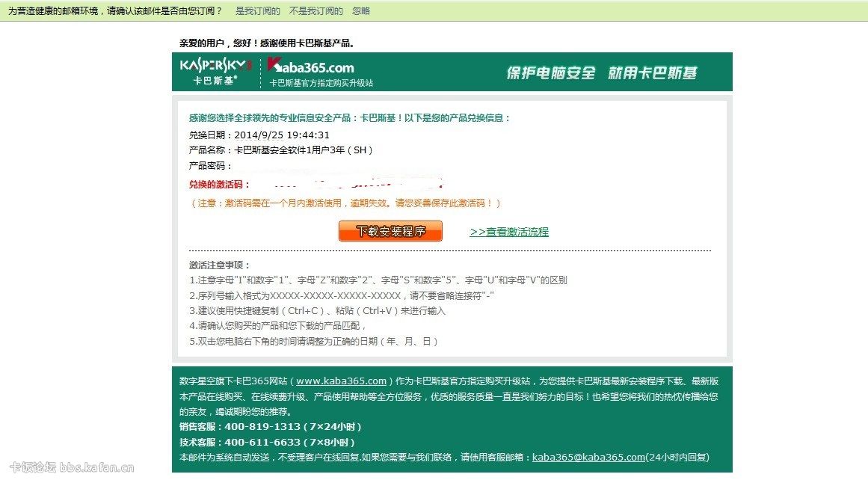The image size is (868, 483).
Task: Select 忽略 to dismiss the prompt
Action: (361, 11)
